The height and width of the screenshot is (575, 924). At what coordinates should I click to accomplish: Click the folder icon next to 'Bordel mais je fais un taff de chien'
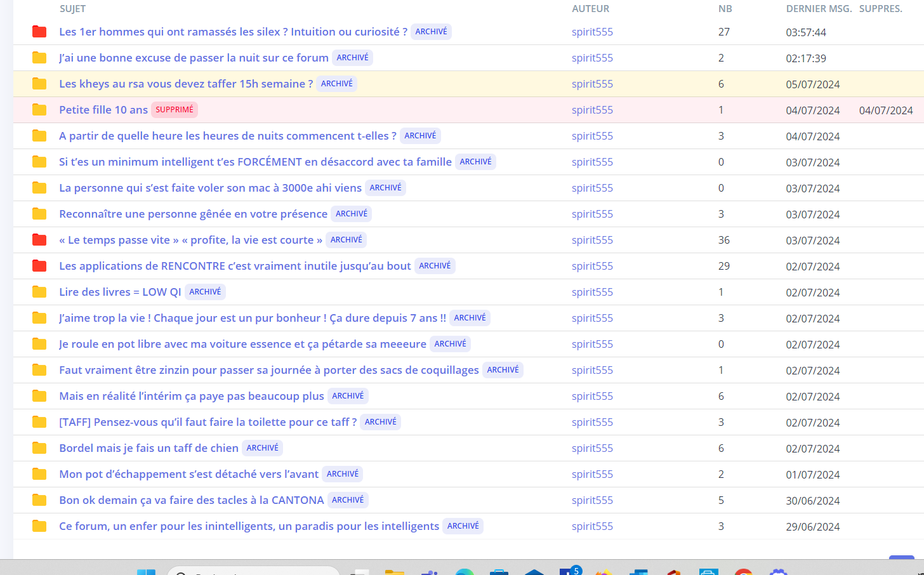click(x=39, y=448)
